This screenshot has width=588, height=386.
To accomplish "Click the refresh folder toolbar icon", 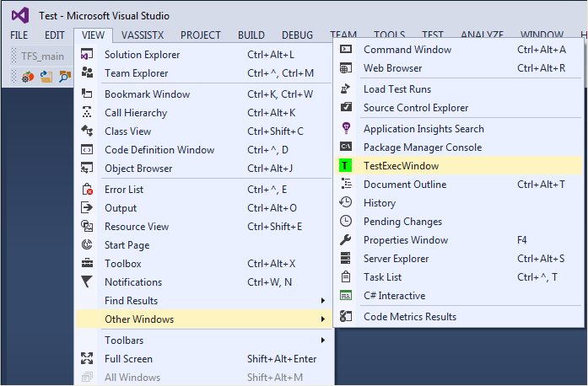I will [46, 77].
